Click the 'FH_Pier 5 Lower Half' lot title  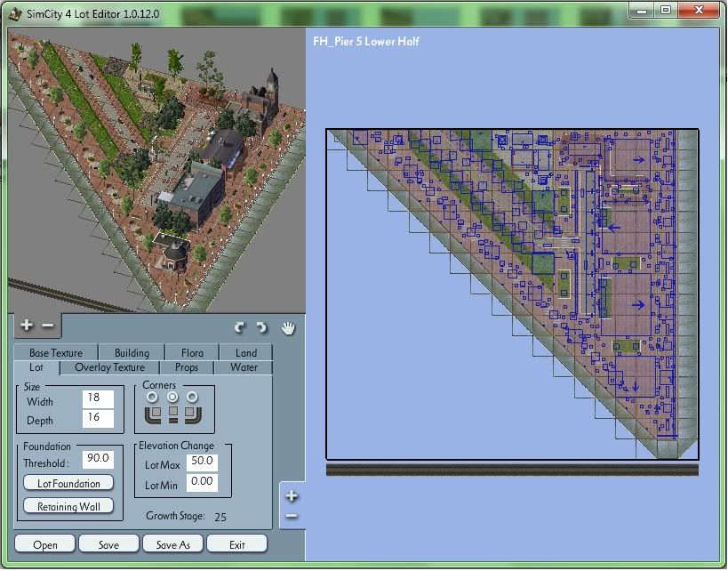tap(366, 41)
